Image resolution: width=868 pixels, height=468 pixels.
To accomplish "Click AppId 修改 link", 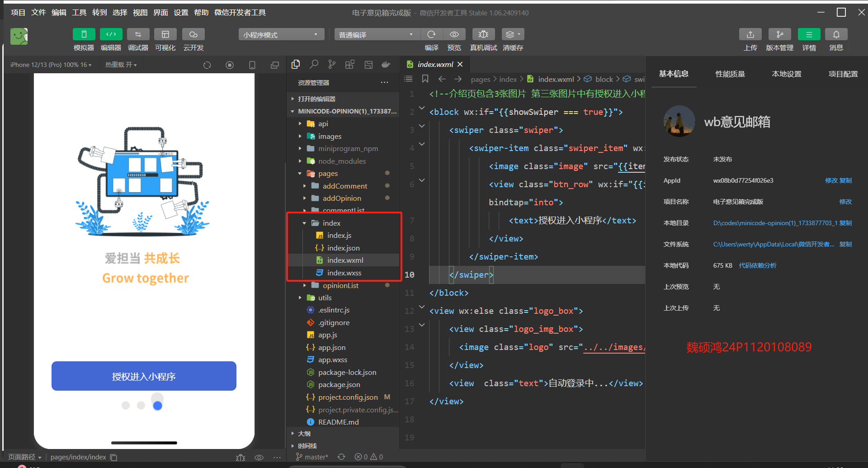I will click(x=831, y=180).
